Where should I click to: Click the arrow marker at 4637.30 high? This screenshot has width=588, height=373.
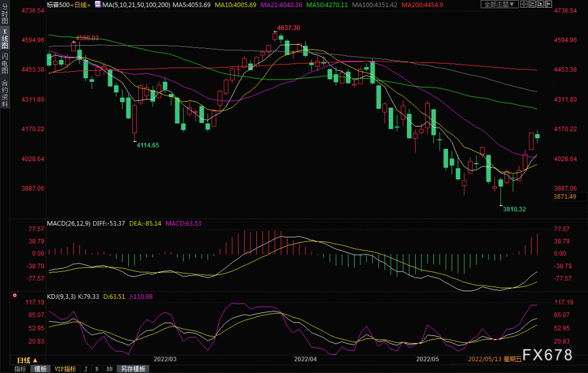click(275, 32)
